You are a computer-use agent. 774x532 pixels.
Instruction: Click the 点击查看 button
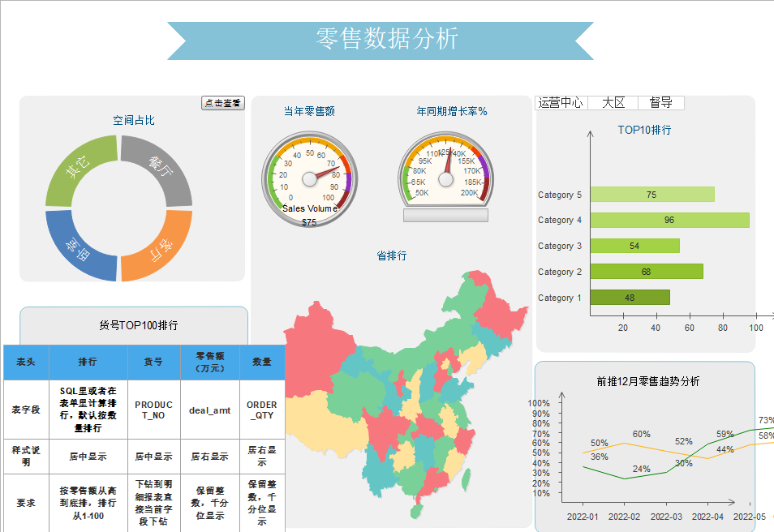[223, 103]
